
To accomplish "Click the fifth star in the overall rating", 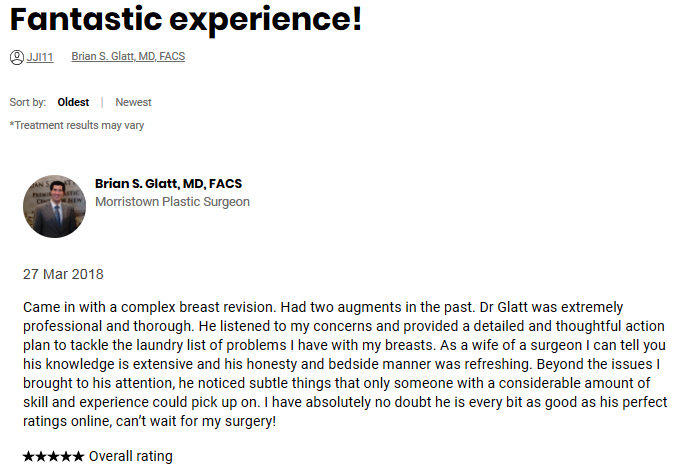I will coord(79,457).
